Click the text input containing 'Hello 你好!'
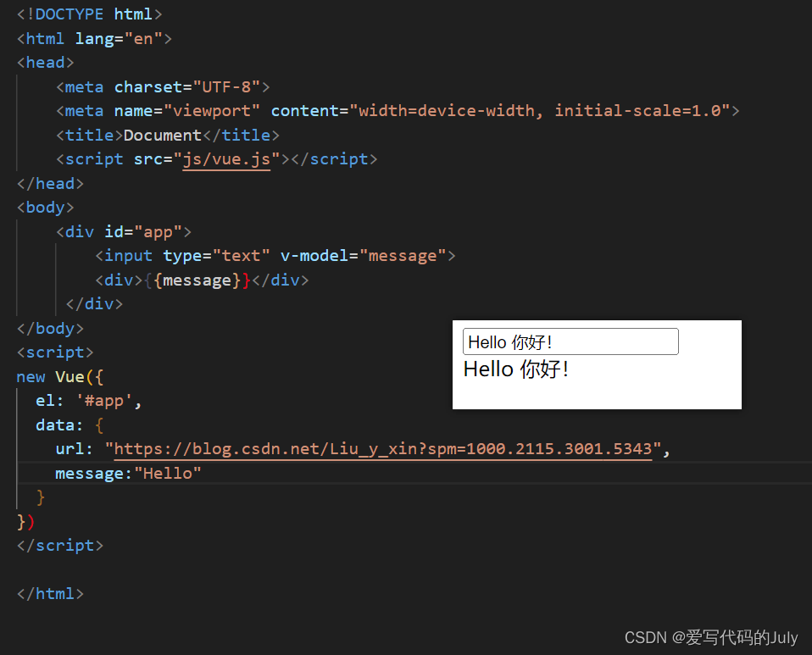Image resolution: width=812 pixels, height=655 pixels. click(x=570, y=341)
